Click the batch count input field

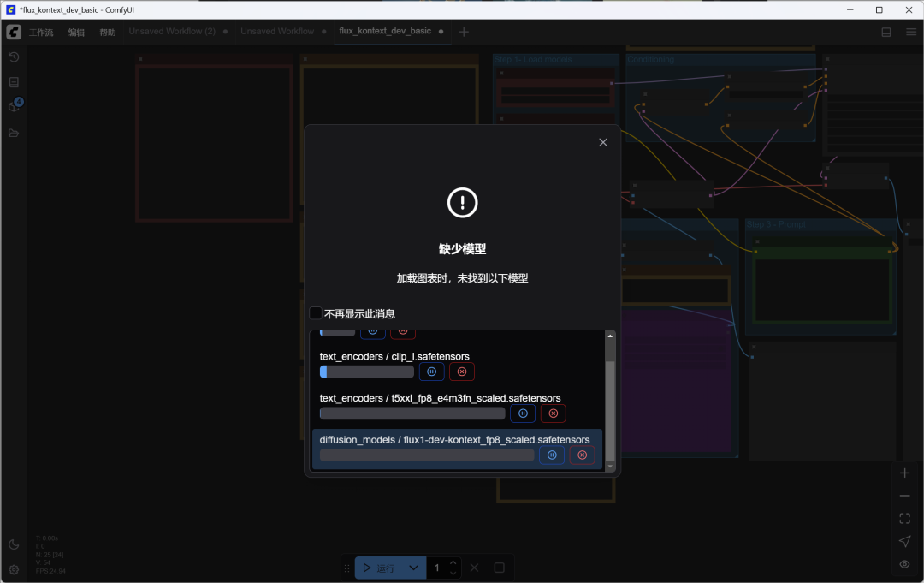(437, 568)
